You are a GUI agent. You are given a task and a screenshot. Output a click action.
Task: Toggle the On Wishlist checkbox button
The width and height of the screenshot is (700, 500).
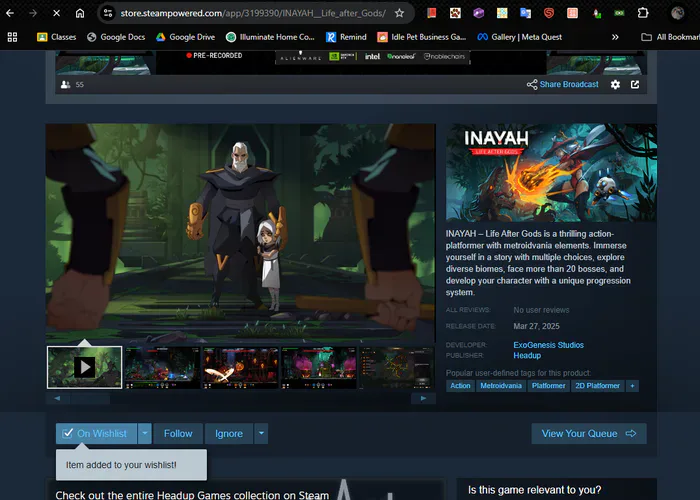(96, 433)
